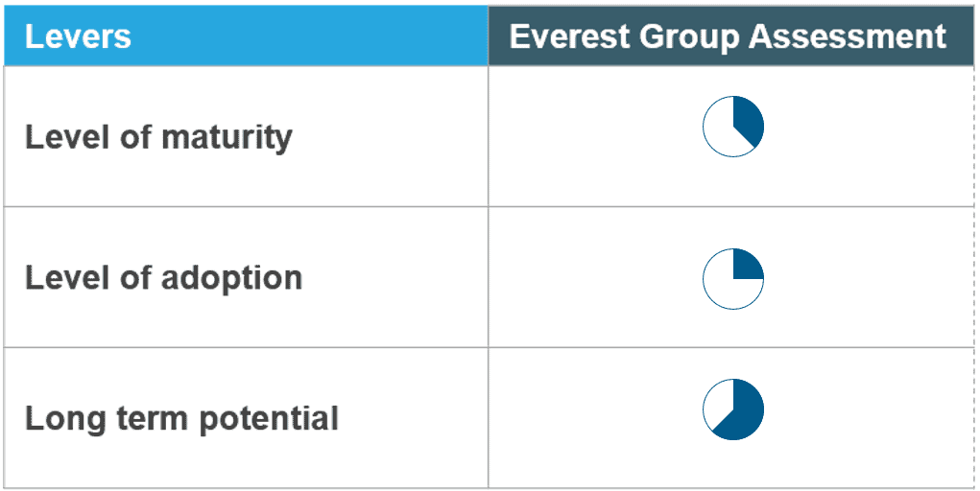Viewport: 980px width, 491px height.
Task: Click the Long term potential label
Action: pyautogui.click(x=181, y=418)
